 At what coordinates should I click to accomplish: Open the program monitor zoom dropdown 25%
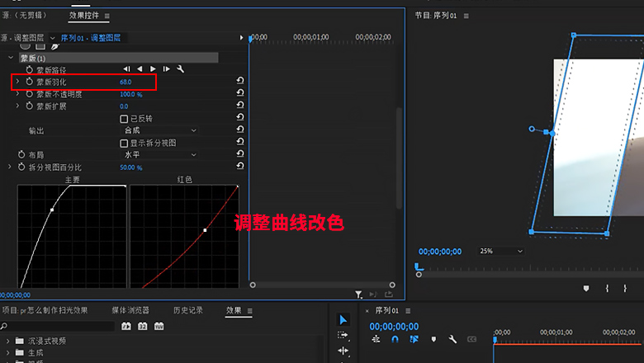click(x=501, y=251)
